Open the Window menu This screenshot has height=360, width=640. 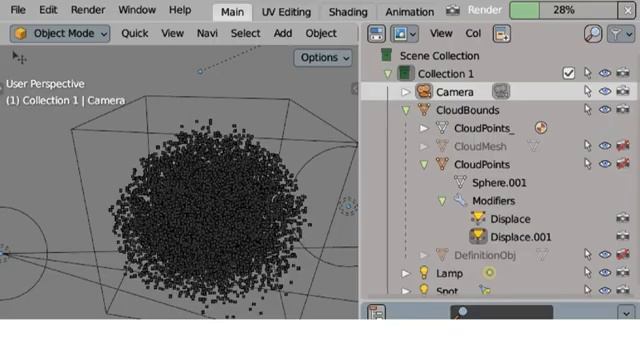pos(137,10)
